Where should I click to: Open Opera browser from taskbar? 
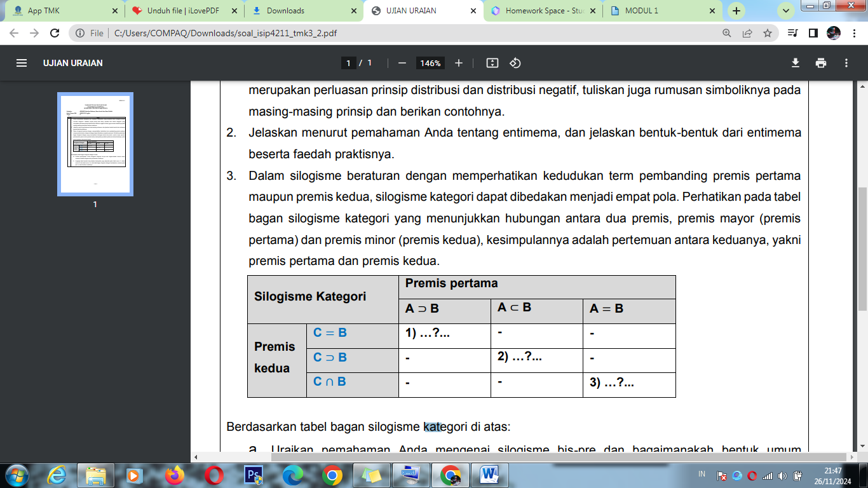click(214, 475)
